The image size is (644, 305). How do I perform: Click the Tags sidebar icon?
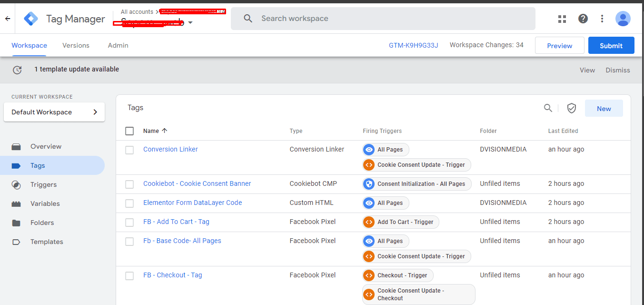(x=16, y=165)
